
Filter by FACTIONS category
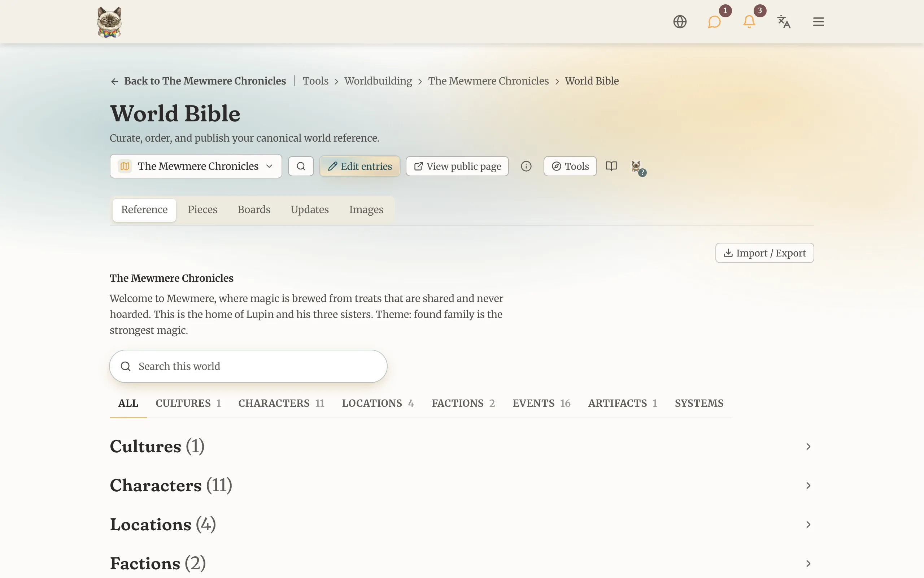(x=463, y=403)
